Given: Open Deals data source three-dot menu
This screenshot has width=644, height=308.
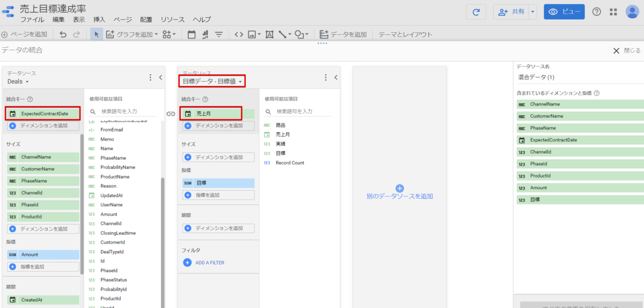Looking at the screenshot, I should coord(150,77).
